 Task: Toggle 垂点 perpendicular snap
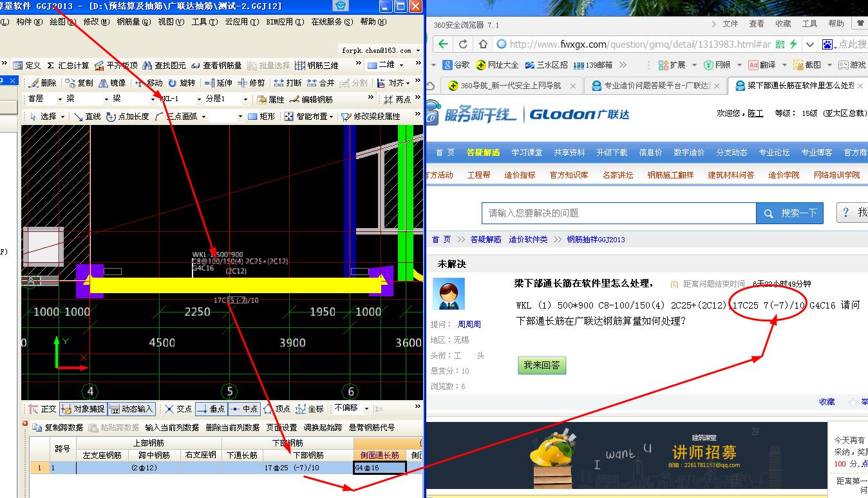point(211,408)
